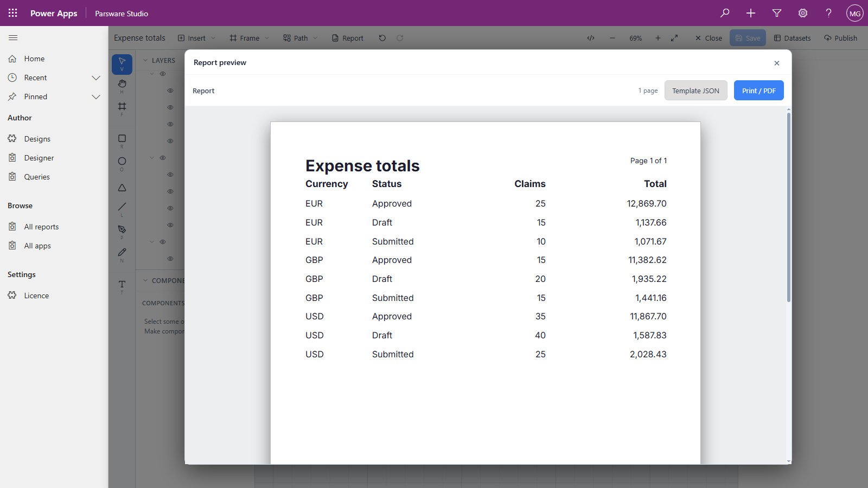
Task: Collapse the LAYERS panel chevron
Action: [x=145, y=60]
